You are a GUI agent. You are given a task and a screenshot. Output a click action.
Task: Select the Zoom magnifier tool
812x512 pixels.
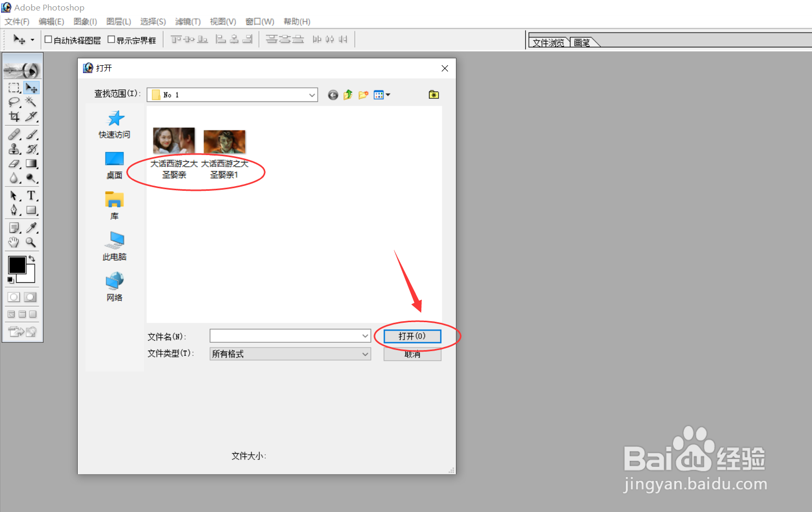32,242
